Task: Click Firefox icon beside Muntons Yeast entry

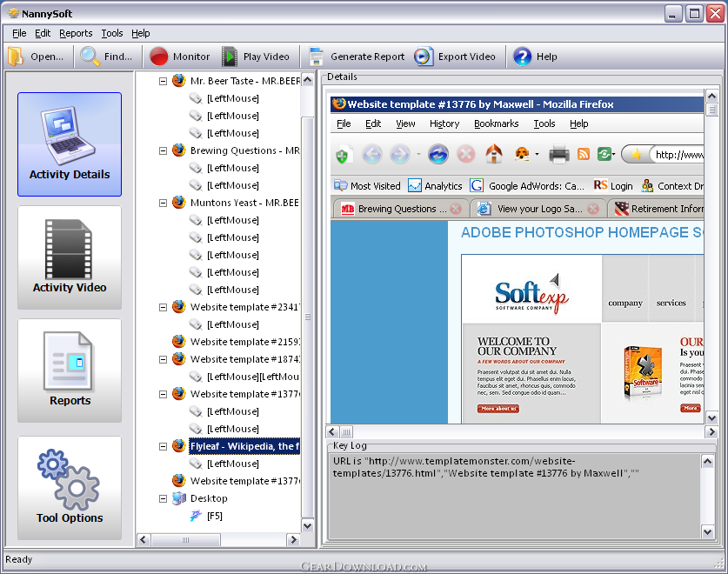Action: 179,203
